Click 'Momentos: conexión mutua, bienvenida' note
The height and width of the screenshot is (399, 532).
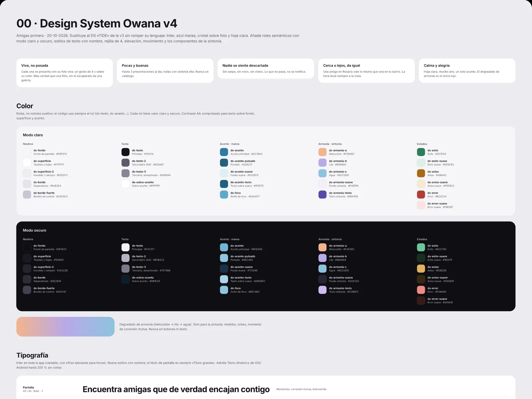tap(301, 389)
